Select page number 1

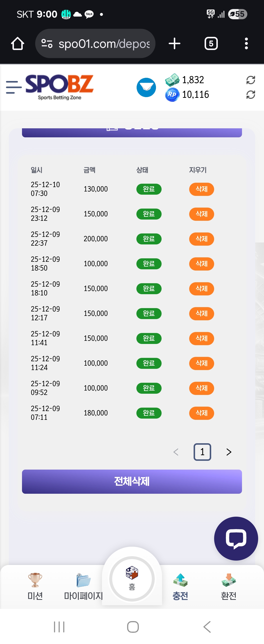[x=202, y=452]
